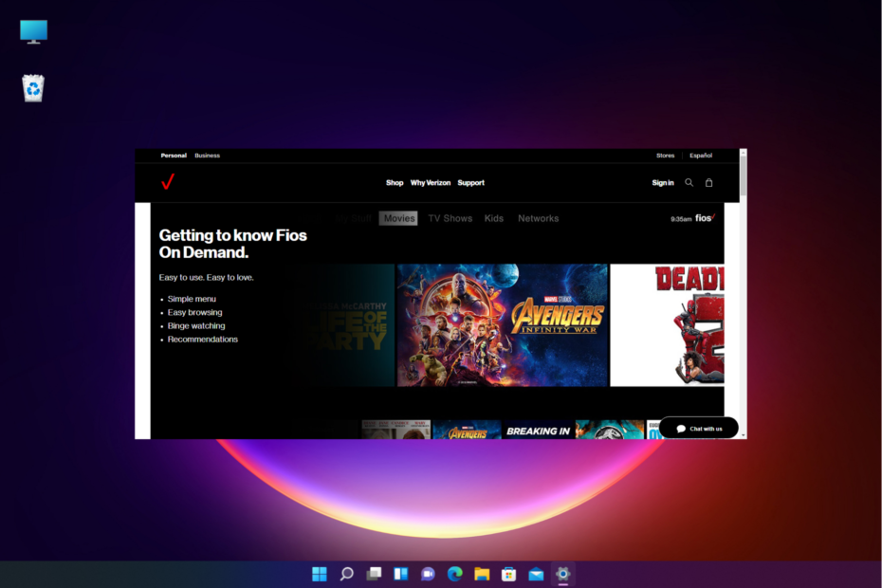Screen dimensions: 882x588
Task: Launch Microsoft Edge from the taskbar
Action: (x=454, y=574)
